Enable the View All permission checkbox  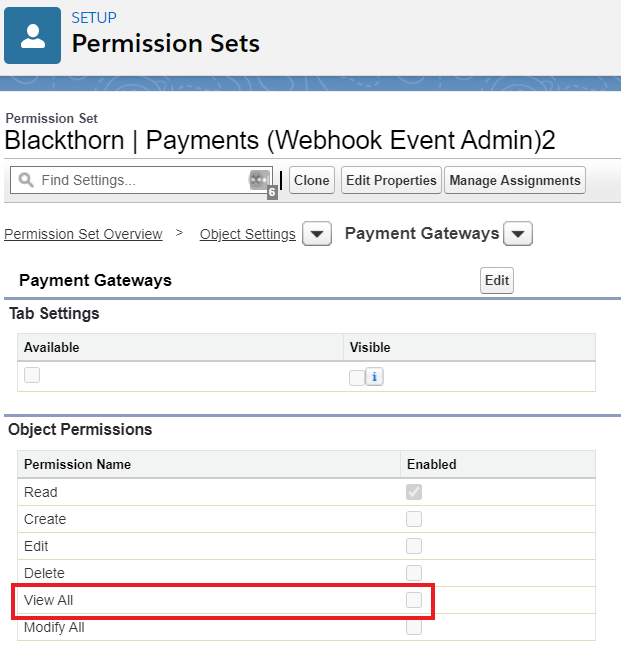[x=414, y=600]
